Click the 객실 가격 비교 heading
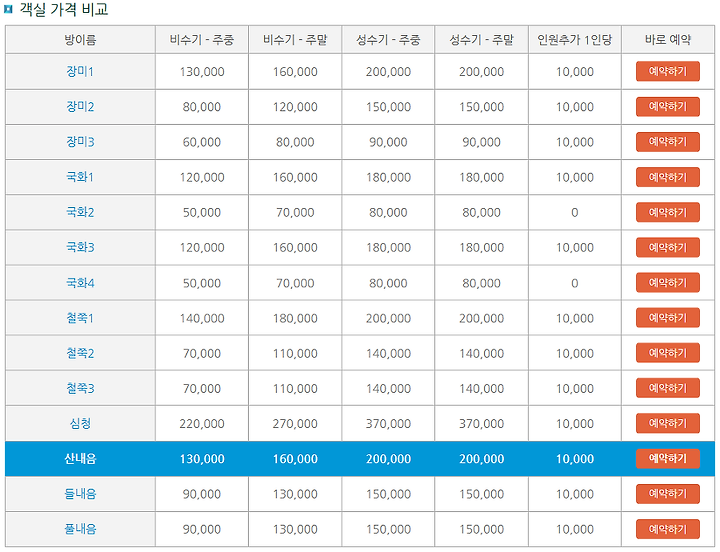 (64, 9)
